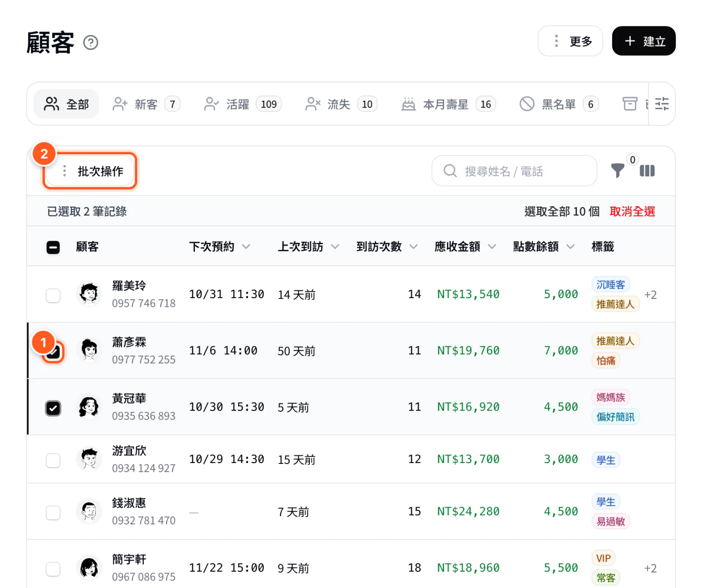Image resolution: width=702 pixels, height=588 pixels.
Task: Switch to the 流失 tab
Action: click(341, 104)
